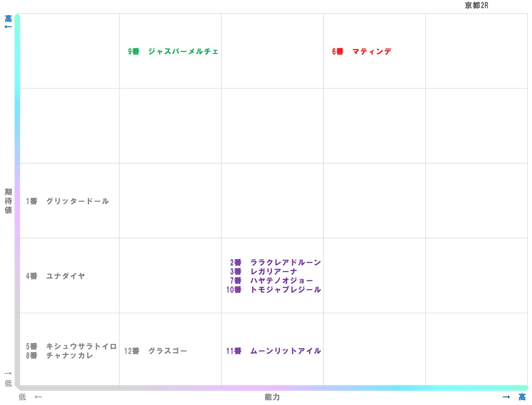Pick the 4番 ユナダイヤ entry
This screenshot has width=532, height=405.
coord(56,276)
